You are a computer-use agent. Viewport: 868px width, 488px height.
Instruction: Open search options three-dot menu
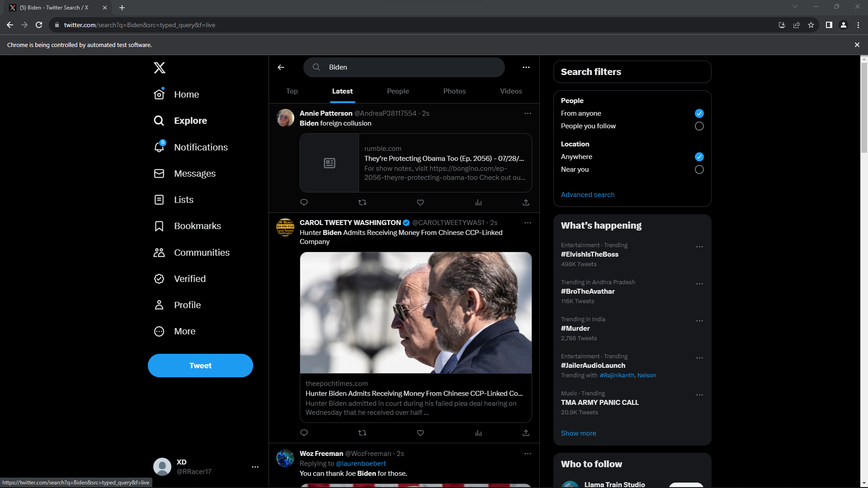pos(526,67)
